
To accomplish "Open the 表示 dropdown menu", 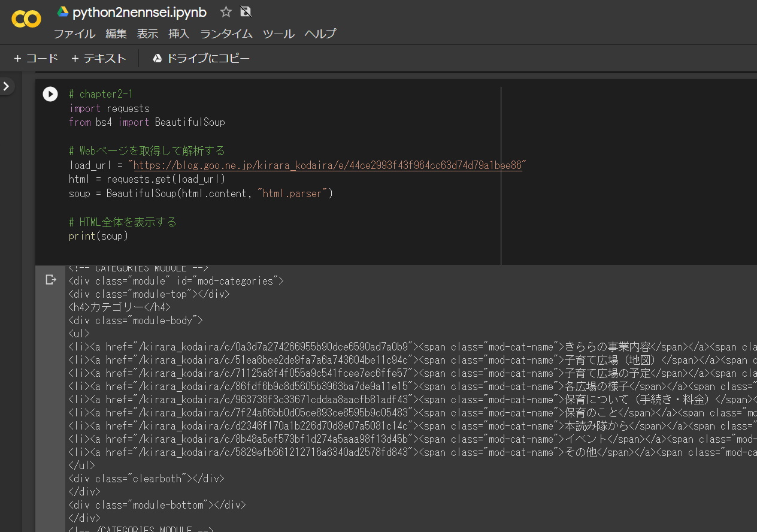I will click(x=147, y=34).
